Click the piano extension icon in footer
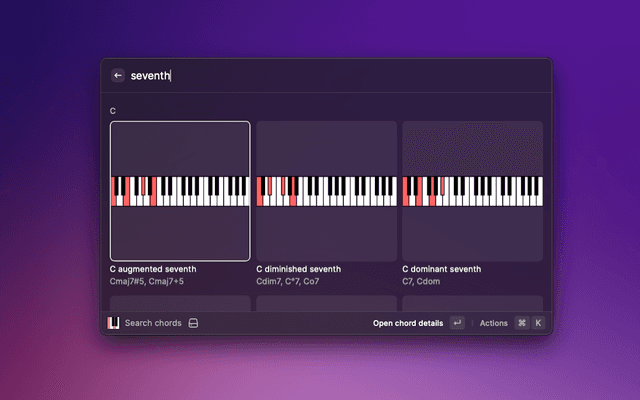Viewport: 640px width, 400px height. (114, 323)
